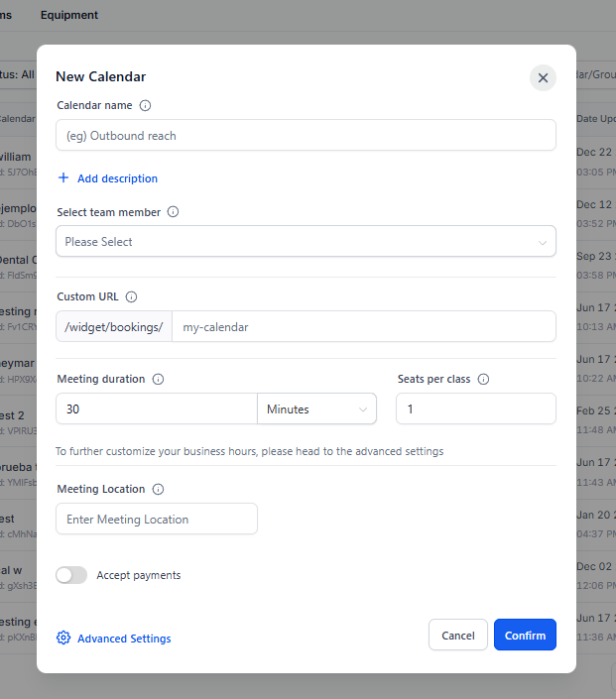Open the Select team member dropdown
The height and width of the screenshot is (699, 616).
click(306, 242)
